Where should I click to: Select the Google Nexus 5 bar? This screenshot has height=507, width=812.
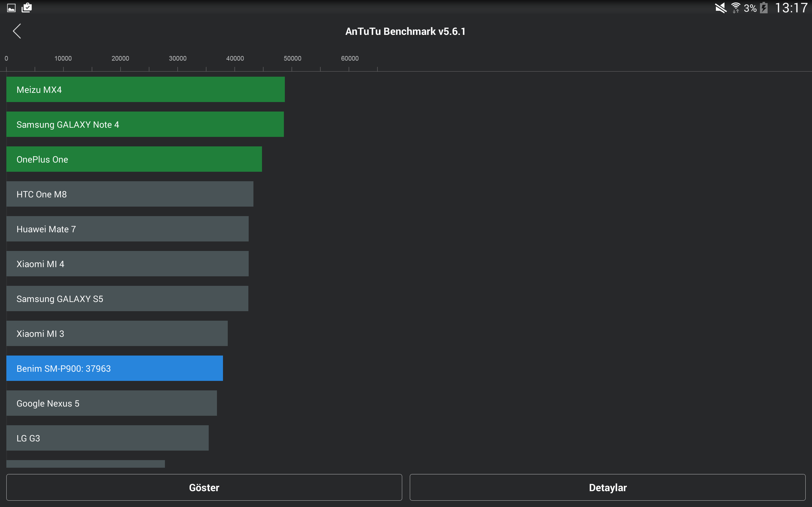tap(111, 403)
